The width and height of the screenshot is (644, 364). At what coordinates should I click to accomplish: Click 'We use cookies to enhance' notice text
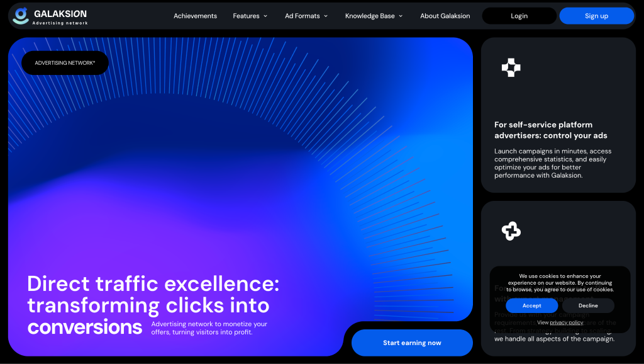click(x=560, y=283)
